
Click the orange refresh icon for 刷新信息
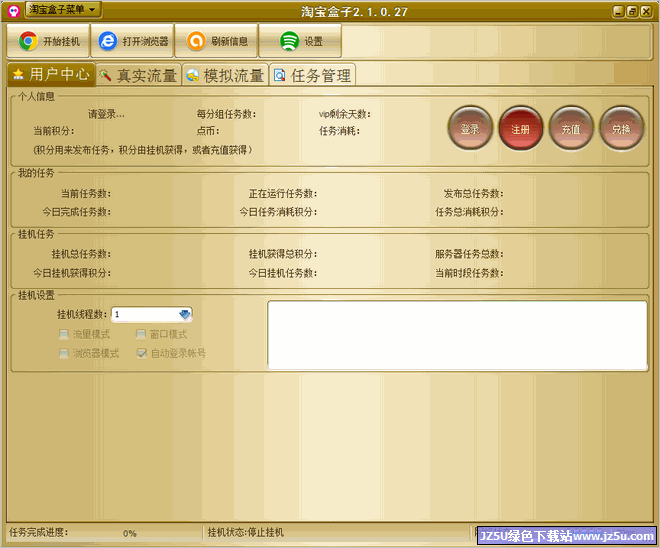pyautogui.click(x=196, y=41)
